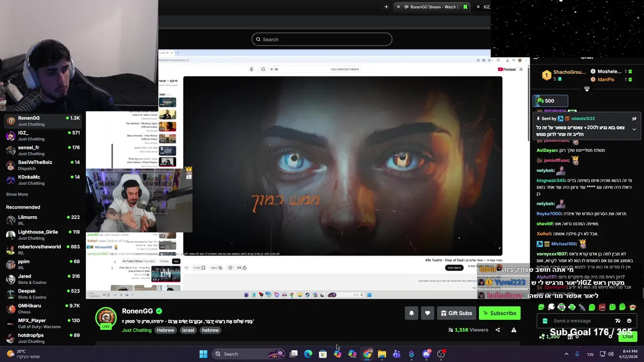644x362 pixels.
Task: Open Microsoft Edge from the taskbar
Action: coord(308,354)
